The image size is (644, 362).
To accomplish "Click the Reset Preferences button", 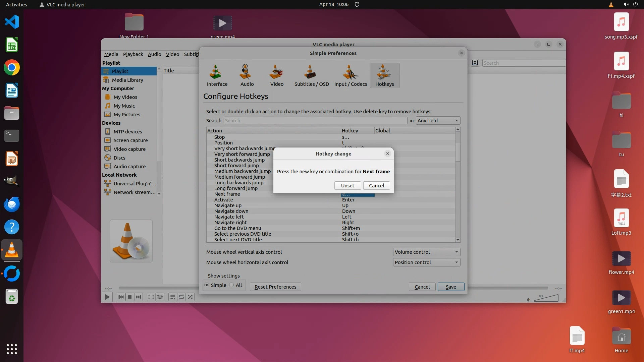I will click(275, 287).
